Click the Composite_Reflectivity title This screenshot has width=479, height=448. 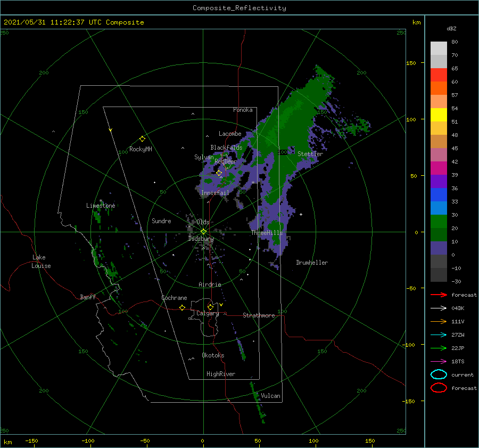coord(240,8)
